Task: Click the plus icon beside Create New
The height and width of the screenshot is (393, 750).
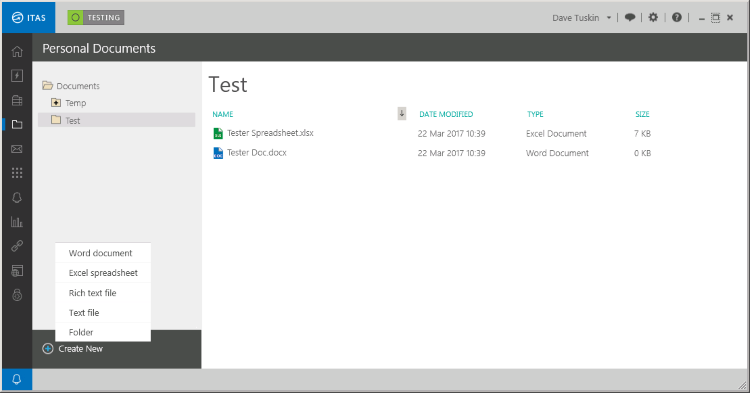Action: point(48,349)
